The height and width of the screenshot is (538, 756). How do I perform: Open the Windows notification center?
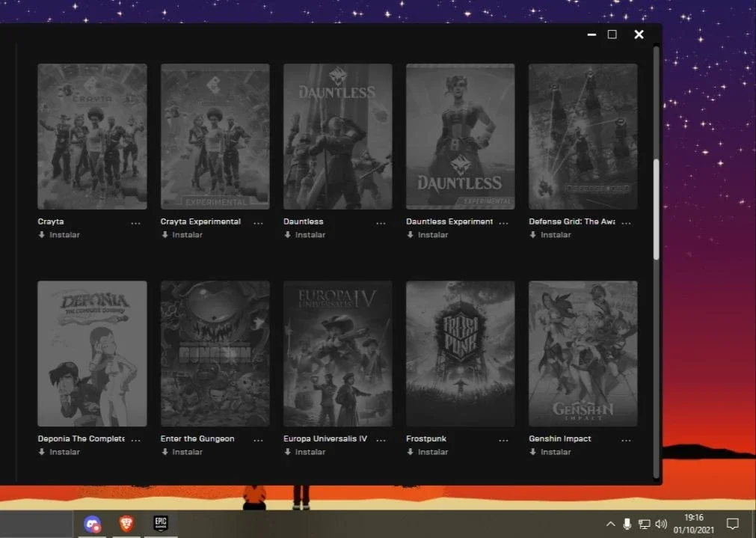[x=733, y=524]
